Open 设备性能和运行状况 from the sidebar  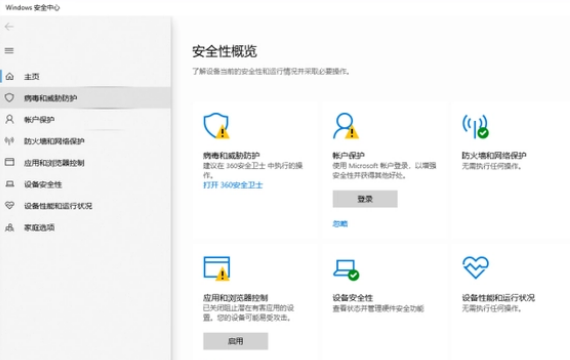(x=86, y=206)
